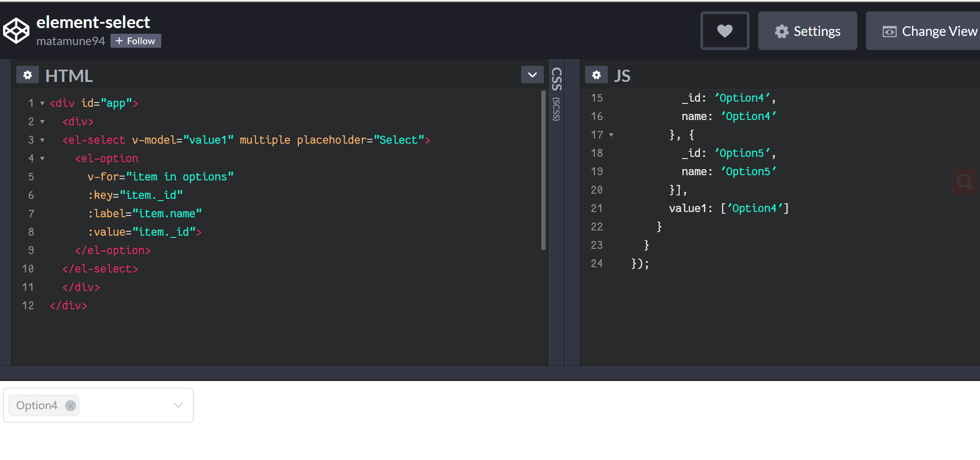980x460 pixels.
Task: Click the el-select tag on line 3
Action: pos(94,140)
